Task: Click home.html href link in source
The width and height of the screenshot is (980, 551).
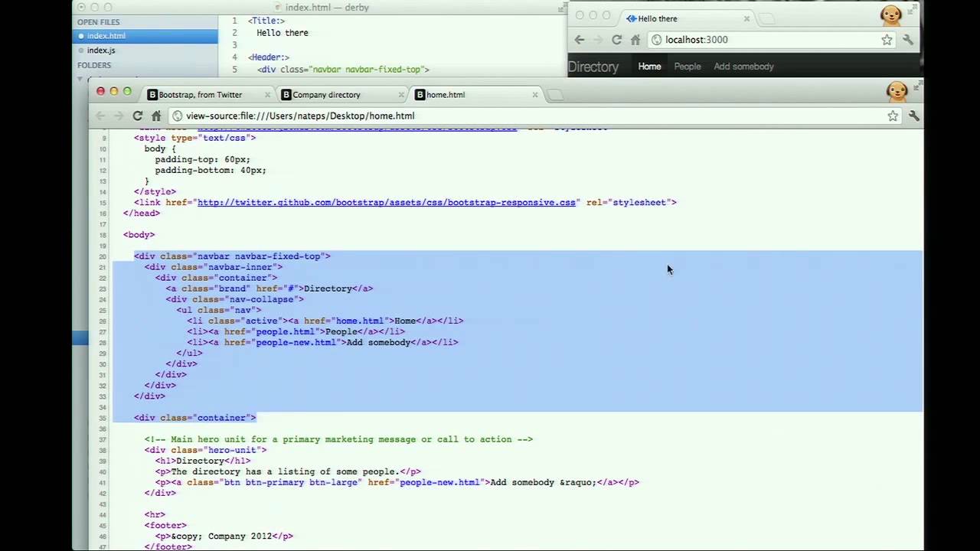Action: pyautogui.click(x=361, y=321)
